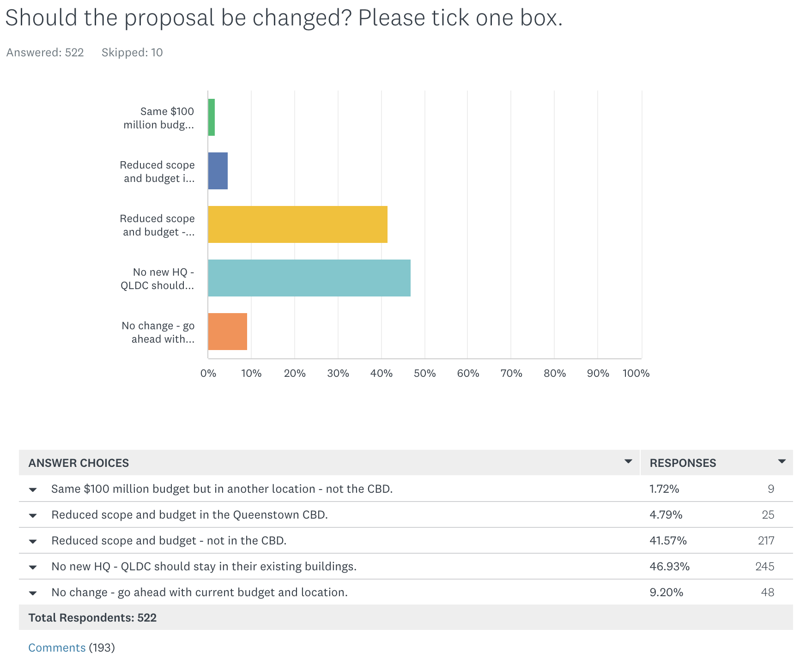Open the Responses column sort dropdown
This screenshot has width=812, height=665.
click(x=782, y=461)
